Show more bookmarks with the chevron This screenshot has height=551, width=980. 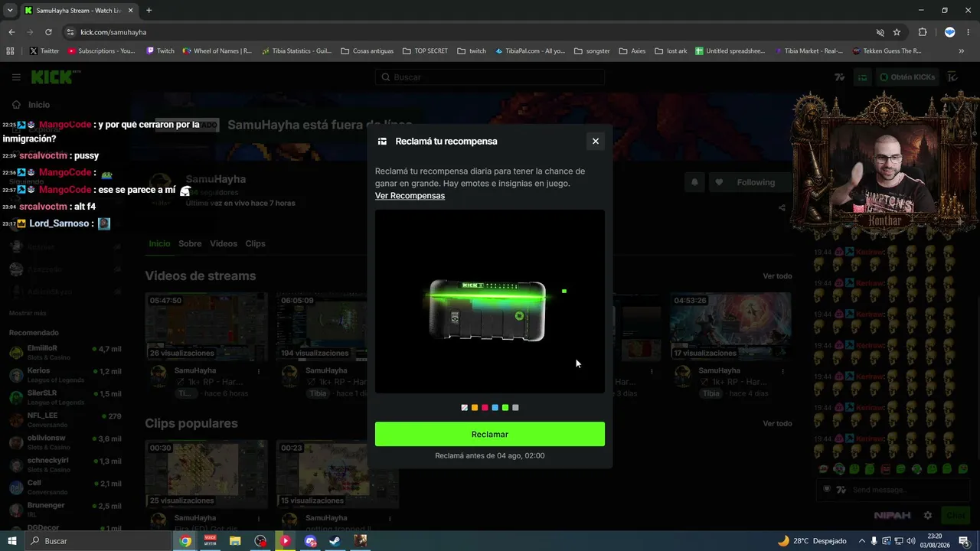point(962,51)
